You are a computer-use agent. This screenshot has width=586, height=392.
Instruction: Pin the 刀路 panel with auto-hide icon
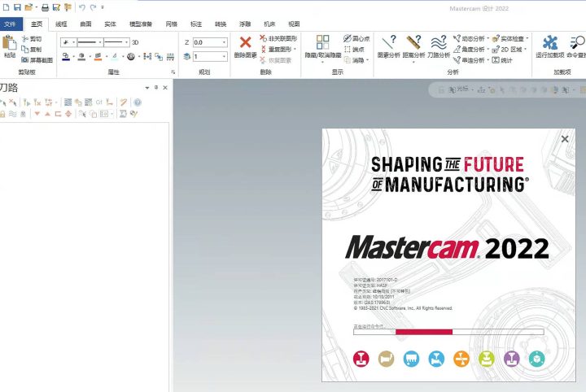(x=156, y=88)
